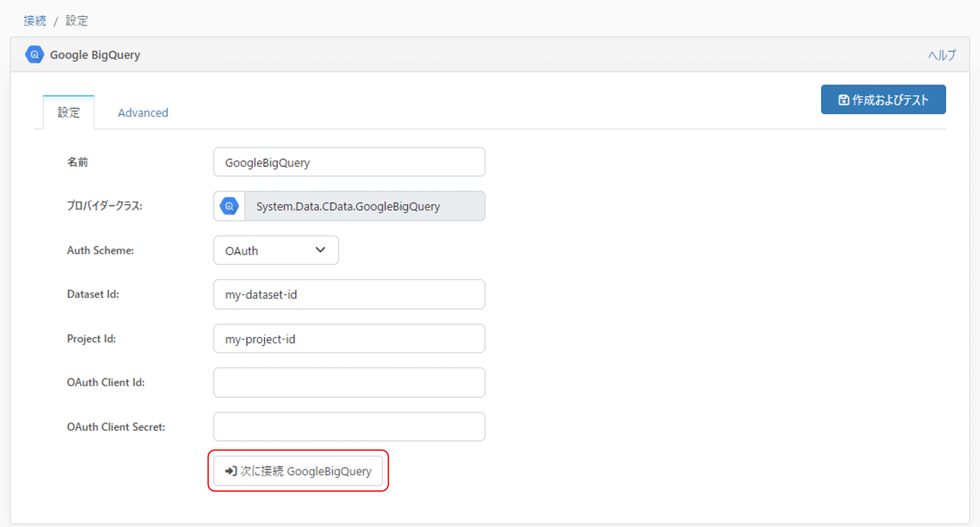
Task: Click the BigQuery icon beside provider class
Action: click(x=229, y=206)
